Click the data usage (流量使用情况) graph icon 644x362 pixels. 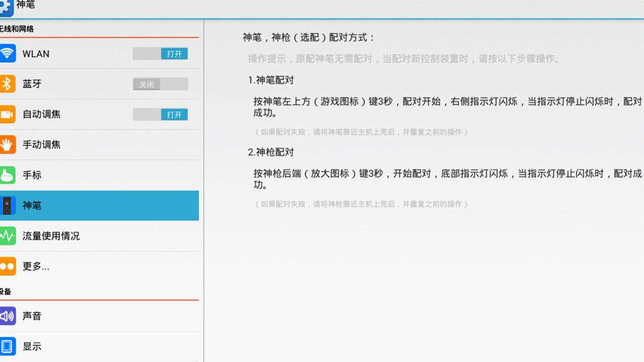pos(7,236)
